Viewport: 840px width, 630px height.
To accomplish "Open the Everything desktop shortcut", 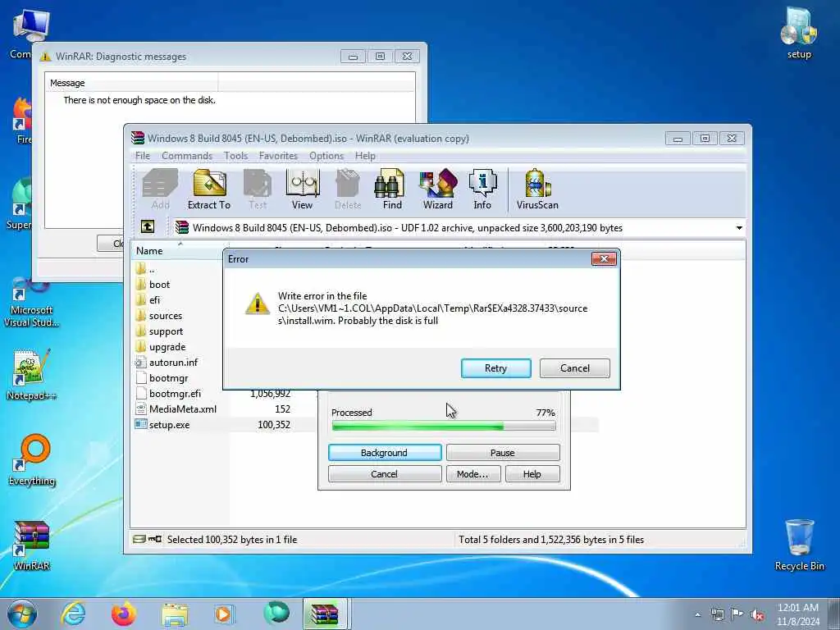I will [x=32, y=459].
